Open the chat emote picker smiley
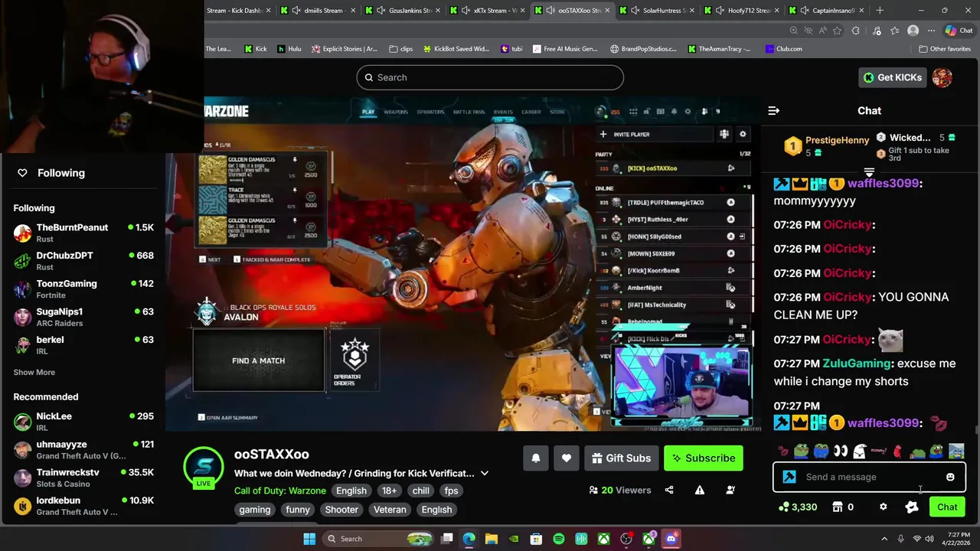Image resolution: width=980 pixels, height=551 pixels. tap(950, 478)
